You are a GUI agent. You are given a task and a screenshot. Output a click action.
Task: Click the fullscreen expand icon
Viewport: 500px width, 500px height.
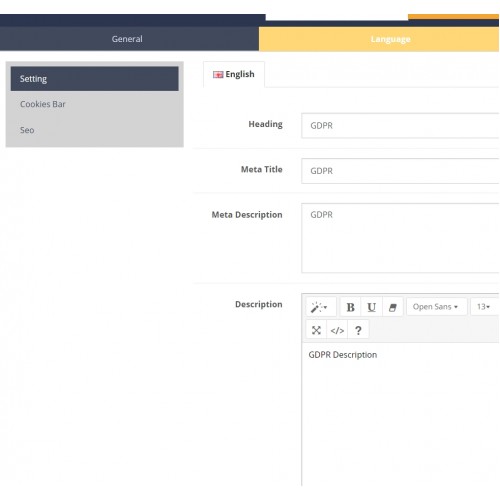click(x=316, y=330)
